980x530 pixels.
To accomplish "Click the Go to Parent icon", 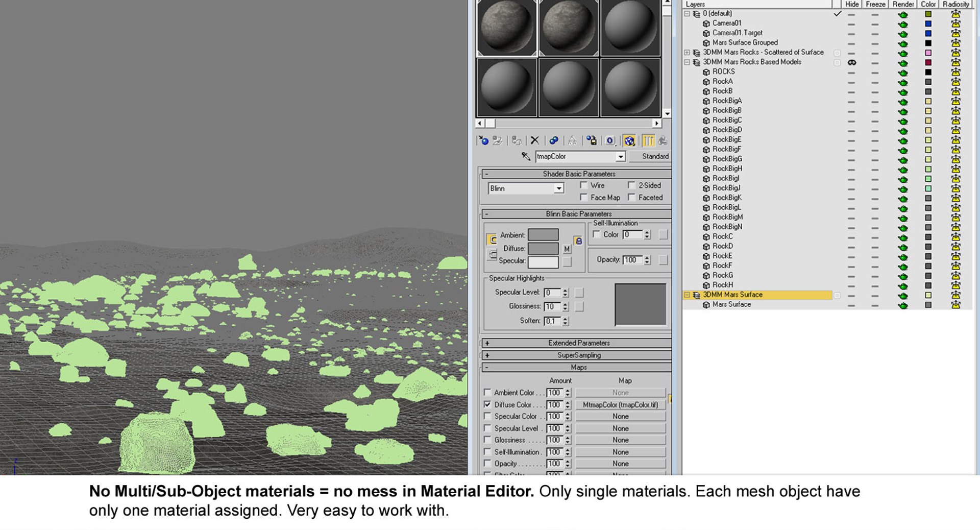I will 663,140.
